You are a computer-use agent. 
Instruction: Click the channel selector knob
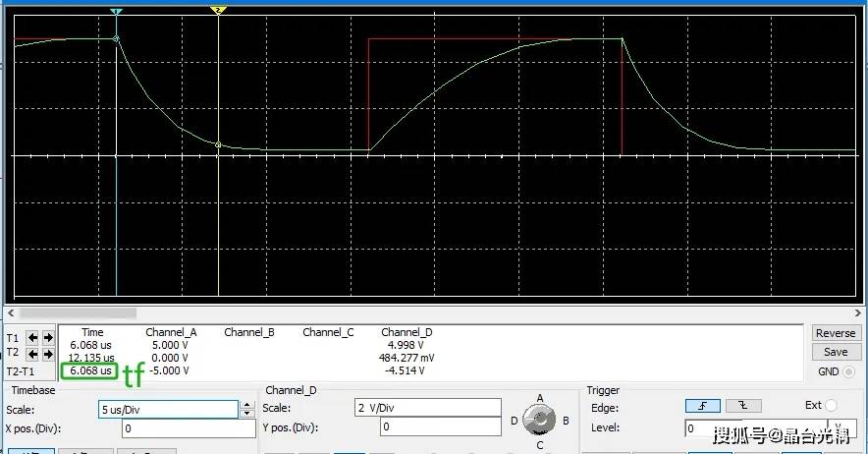(x=538, y=420)
